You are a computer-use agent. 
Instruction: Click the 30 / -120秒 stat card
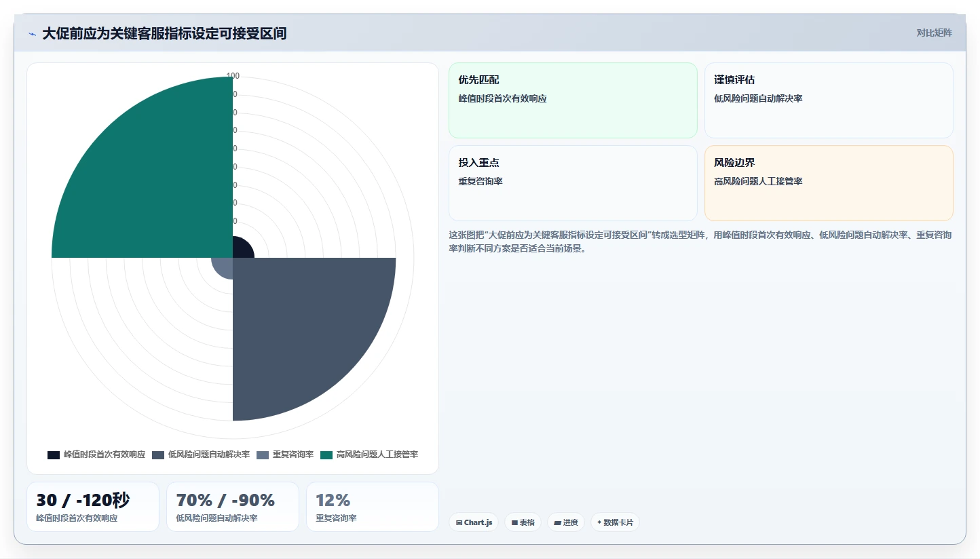(x=93, y=507)
